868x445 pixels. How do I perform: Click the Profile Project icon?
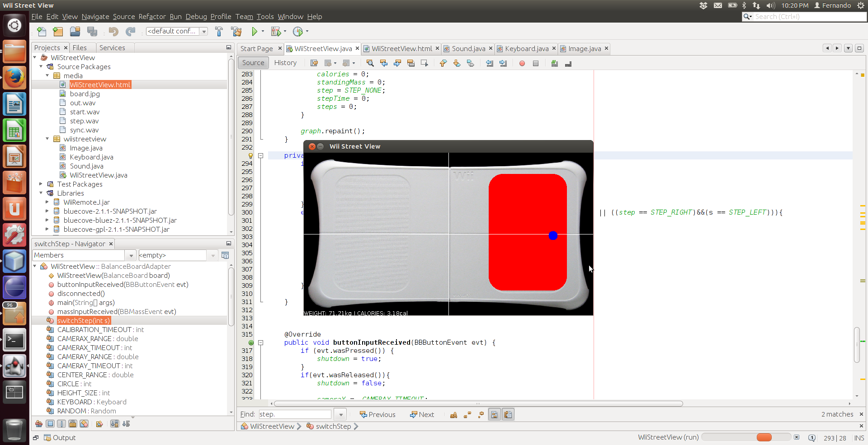[x=297, y=31]
